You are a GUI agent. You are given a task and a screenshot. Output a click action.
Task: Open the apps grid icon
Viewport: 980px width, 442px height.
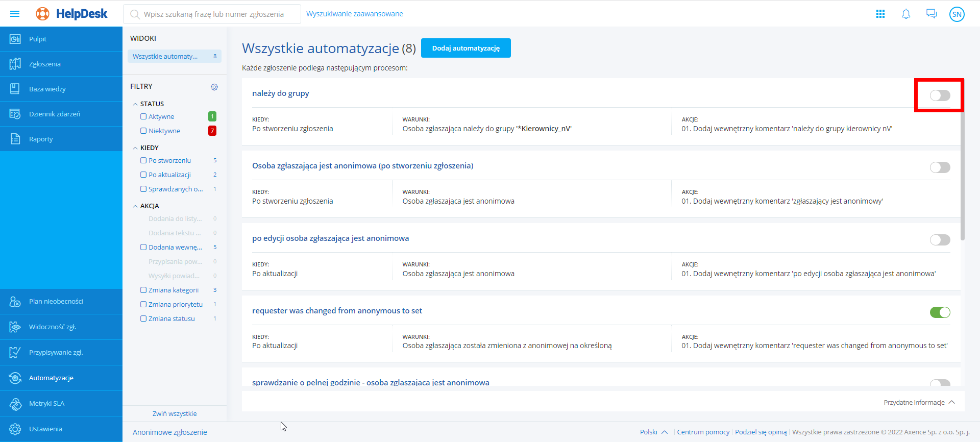pos(880,14)
